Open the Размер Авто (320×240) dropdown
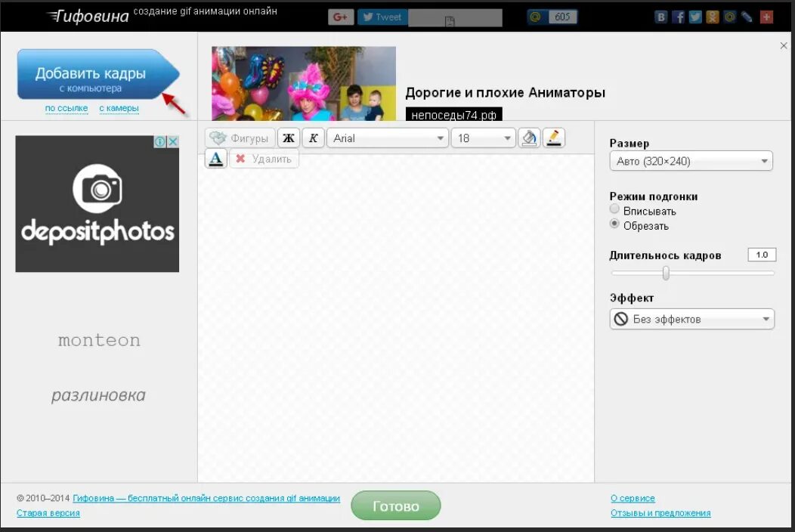 [x=691, y=161]
